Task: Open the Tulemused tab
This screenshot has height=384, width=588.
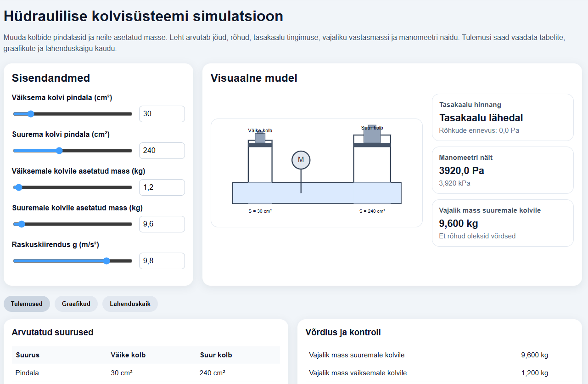Action: coord(27,304)
